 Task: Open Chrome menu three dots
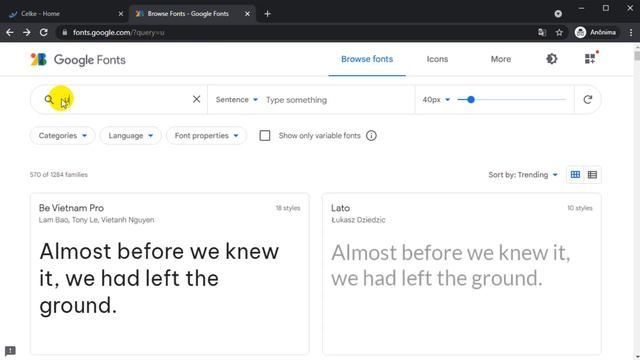631,32
